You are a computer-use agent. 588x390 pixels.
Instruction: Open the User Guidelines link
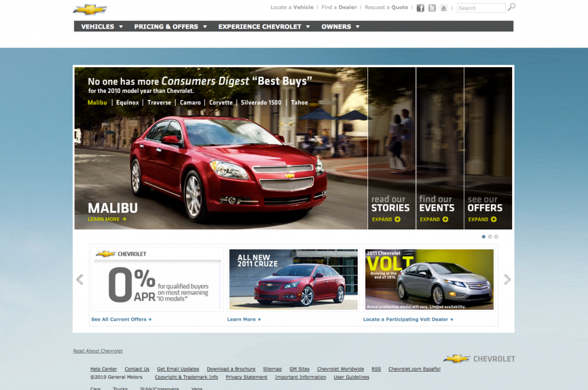(351, 377)
